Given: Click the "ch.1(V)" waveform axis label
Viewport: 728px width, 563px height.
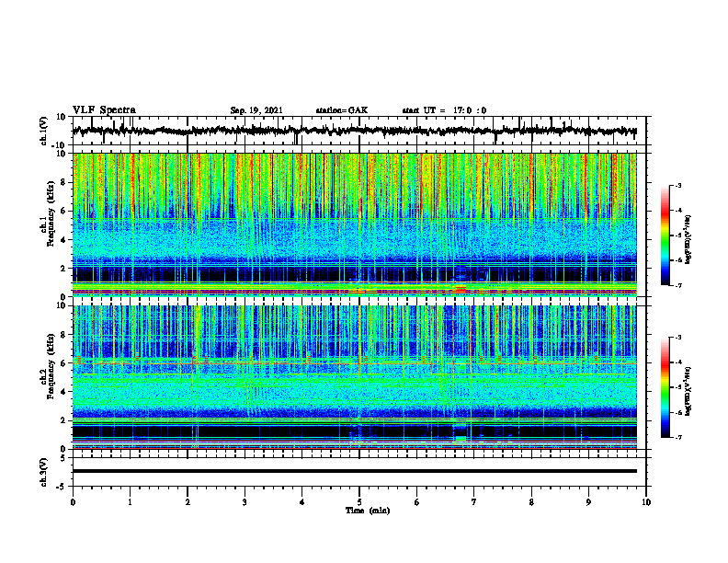Looking at the screenshot, I should click(44, 131).
